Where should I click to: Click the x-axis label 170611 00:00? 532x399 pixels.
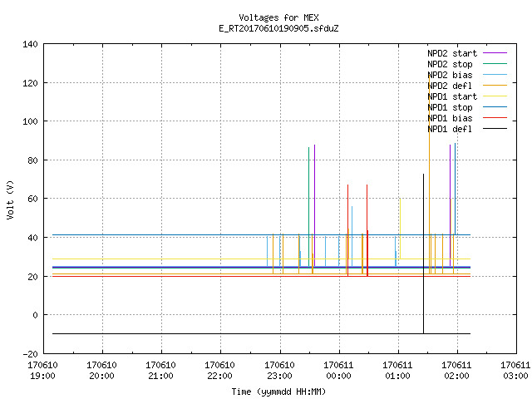[338, 371]
